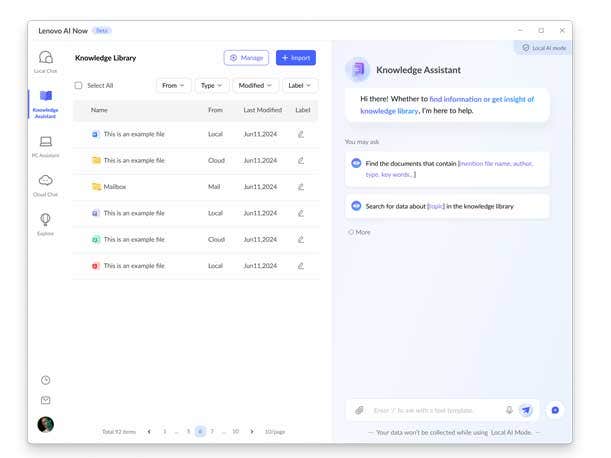Open the Modified filter dropdown
This screenshot has height=458, width=611.
pyautogui.click(x=255, y=86)
